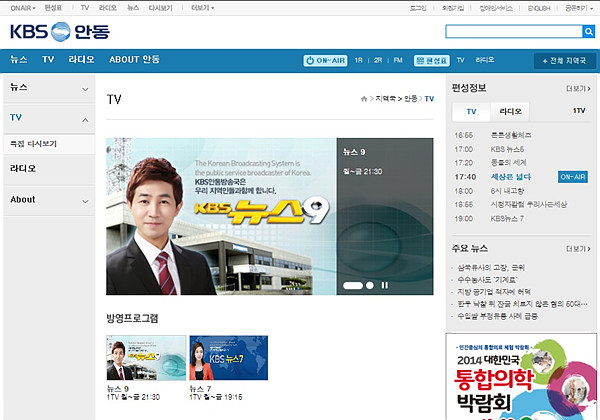Click schedule entry 세상은 넓다
Viewport: 600px width, 420px height.
coord(511,177)
